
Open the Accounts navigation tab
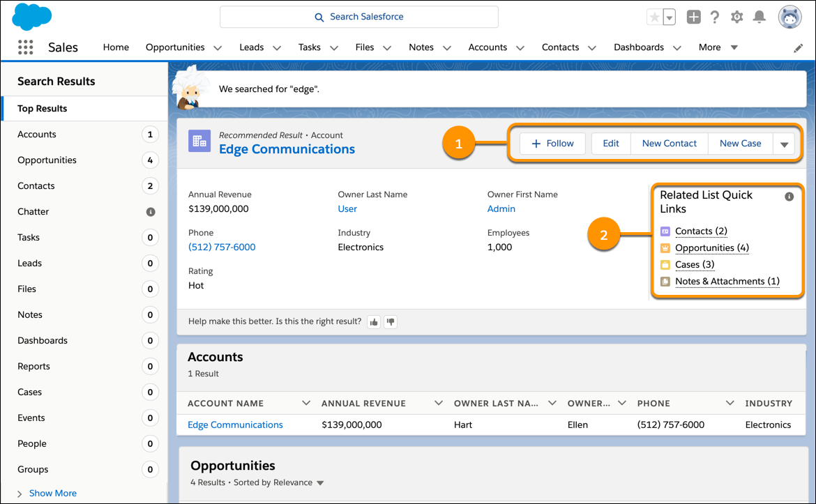click(x=488, y=47)
